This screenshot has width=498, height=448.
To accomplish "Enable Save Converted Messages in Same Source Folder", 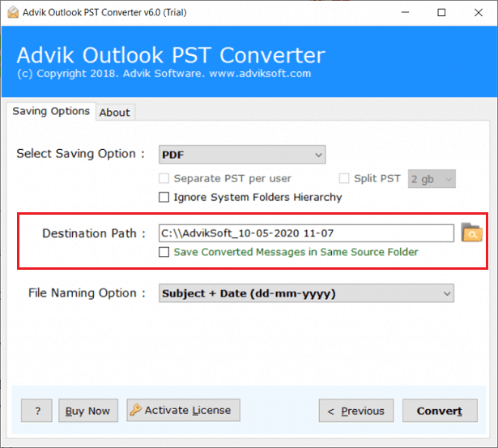I will click(164, 252).
